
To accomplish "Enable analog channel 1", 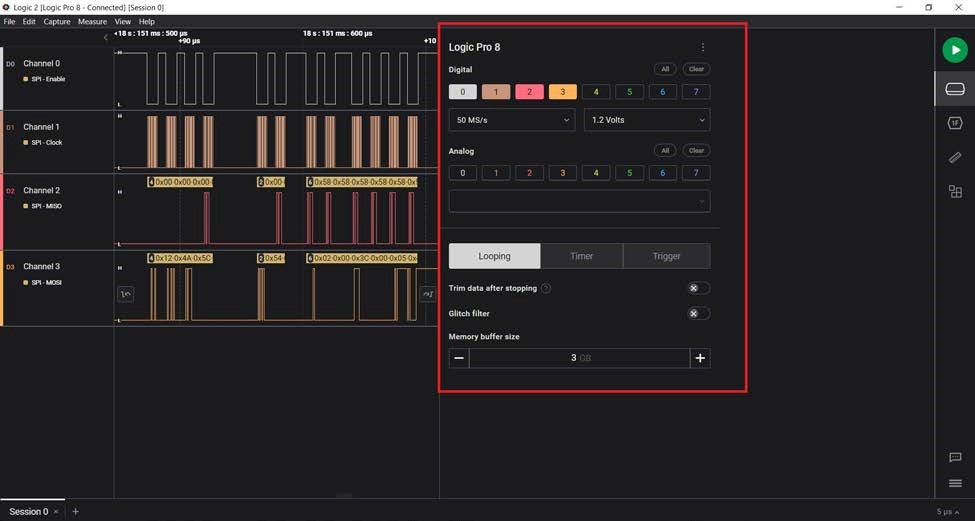I will point(496,173).
